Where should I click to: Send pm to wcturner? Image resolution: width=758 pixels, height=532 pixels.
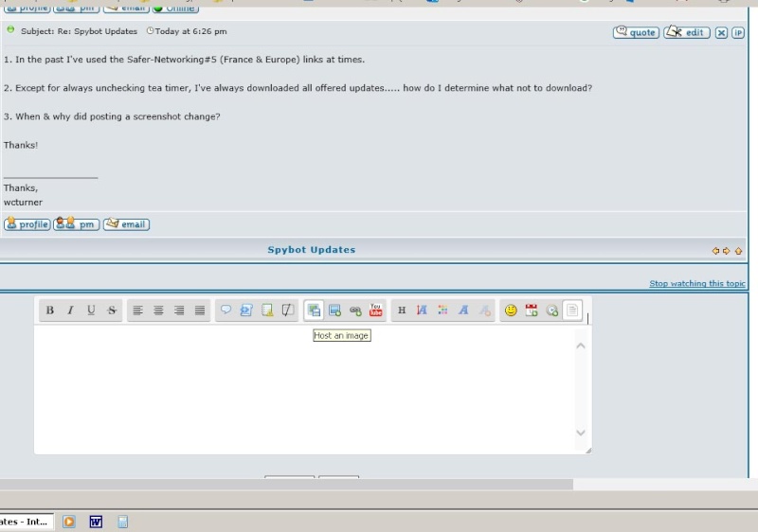pos(77,224)
